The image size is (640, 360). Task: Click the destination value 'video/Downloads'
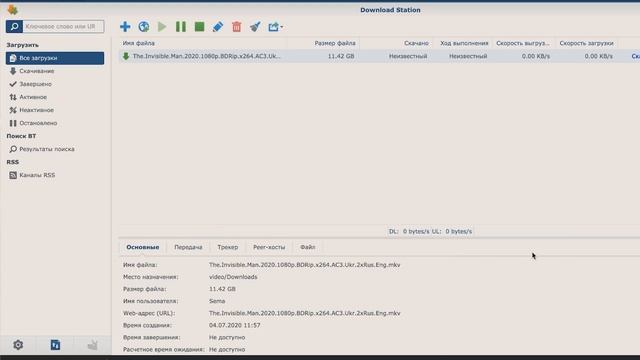pos(233,277)
